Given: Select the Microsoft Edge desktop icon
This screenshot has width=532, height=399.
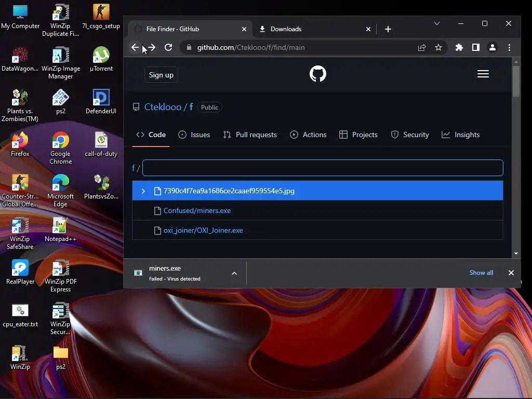Looking at the screenshot, I should click(60, 191).
